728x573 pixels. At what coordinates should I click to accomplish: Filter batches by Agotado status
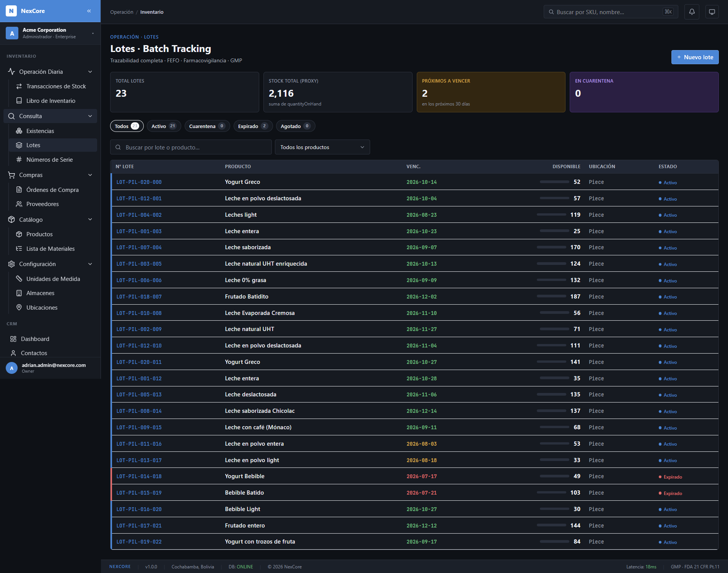tap(296, 126)
